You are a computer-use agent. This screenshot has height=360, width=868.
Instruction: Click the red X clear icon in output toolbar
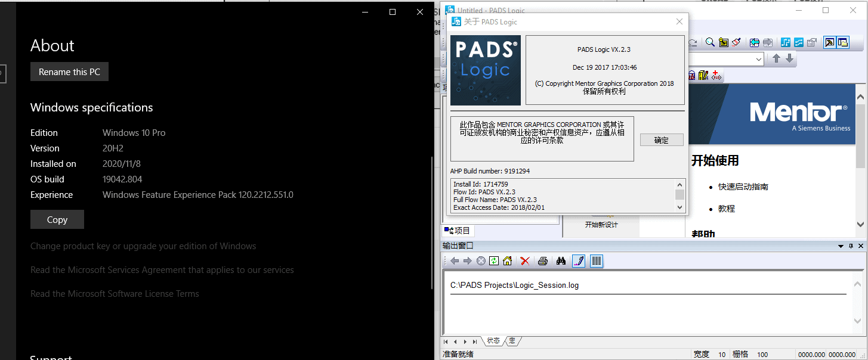coord(525,261)
